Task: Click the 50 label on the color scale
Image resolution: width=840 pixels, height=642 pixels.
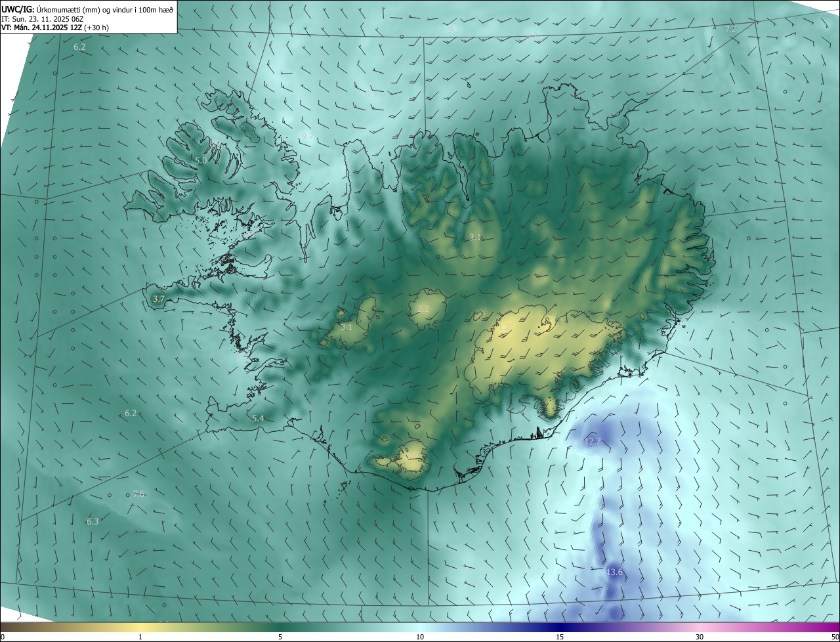Action: 834,637
